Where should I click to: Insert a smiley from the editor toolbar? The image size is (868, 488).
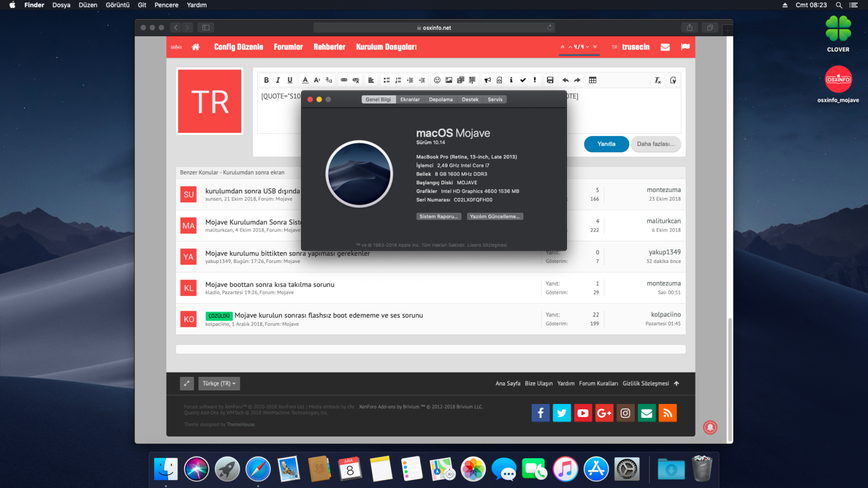pyautogui.click(x=437, y=80)
